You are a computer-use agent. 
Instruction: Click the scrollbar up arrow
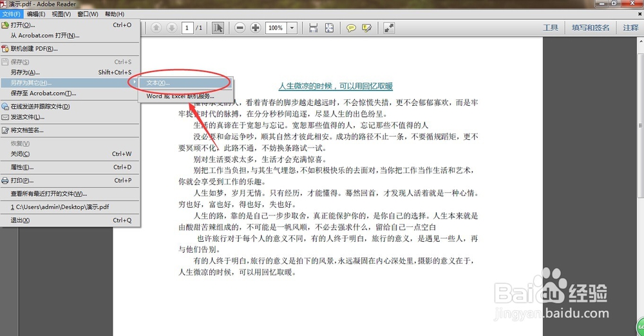[641, 41]
